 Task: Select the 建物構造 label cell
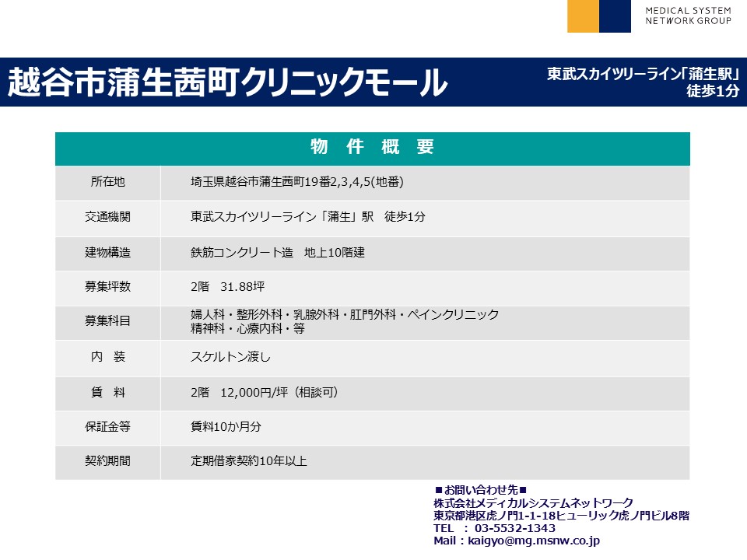[x=107, y=253]
